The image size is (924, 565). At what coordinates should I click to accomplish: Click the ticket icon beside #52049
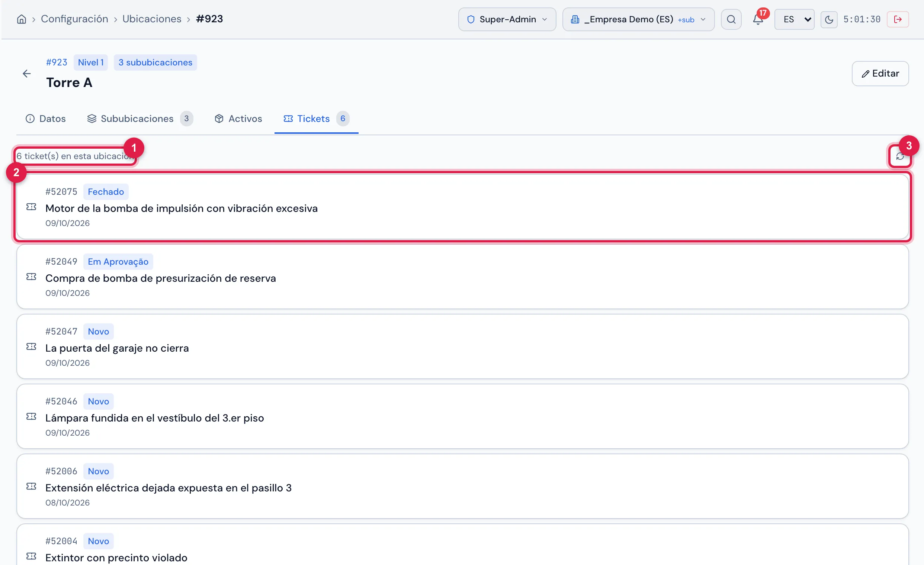tap(32, 277)
